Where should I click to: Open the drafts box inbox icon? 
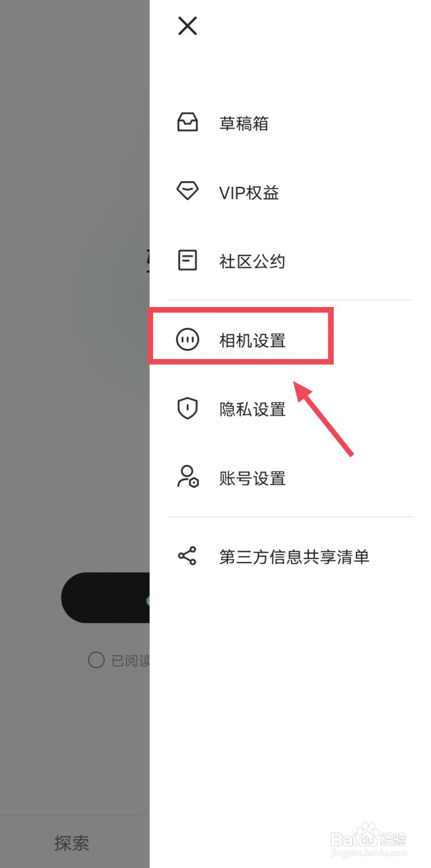pyautogui.click(x=187, y=123)
